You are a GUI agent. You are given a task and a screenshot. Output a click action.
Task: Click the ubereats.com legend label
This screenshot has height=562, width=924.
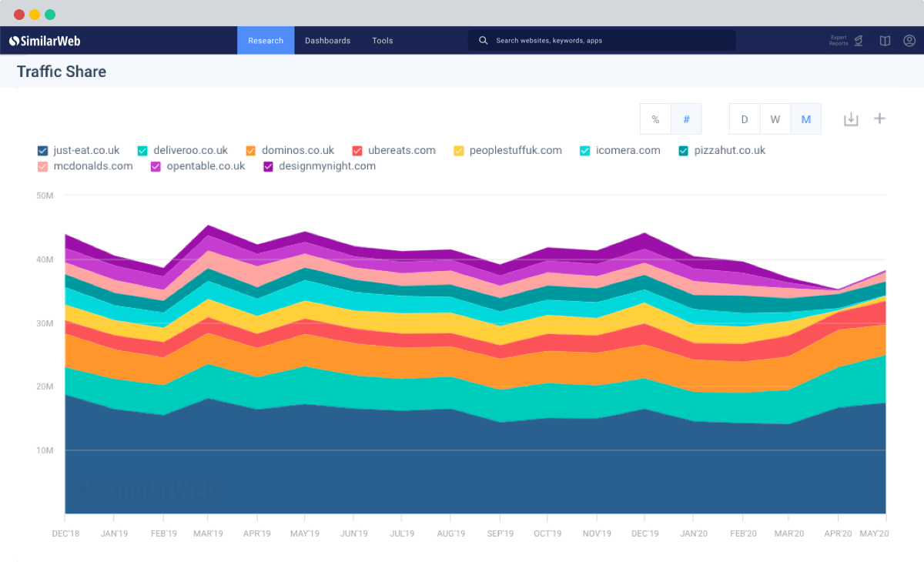[x=402, y=151]
